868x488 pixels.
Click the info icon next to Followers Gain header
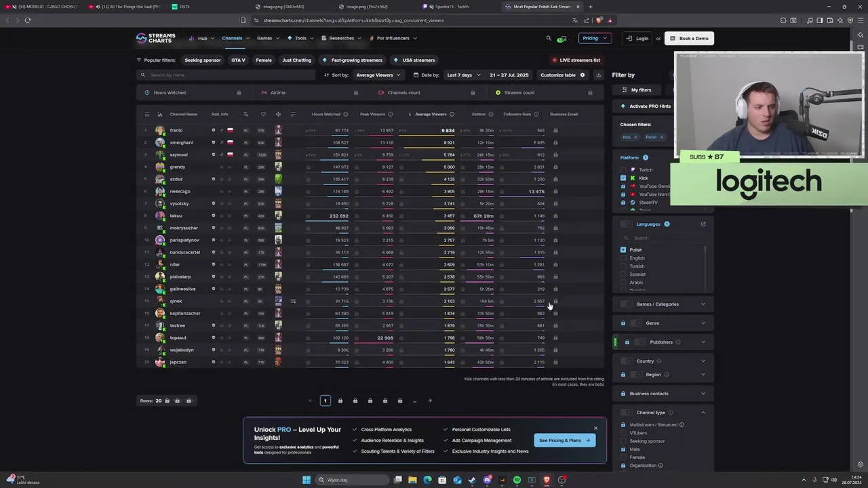536,114
